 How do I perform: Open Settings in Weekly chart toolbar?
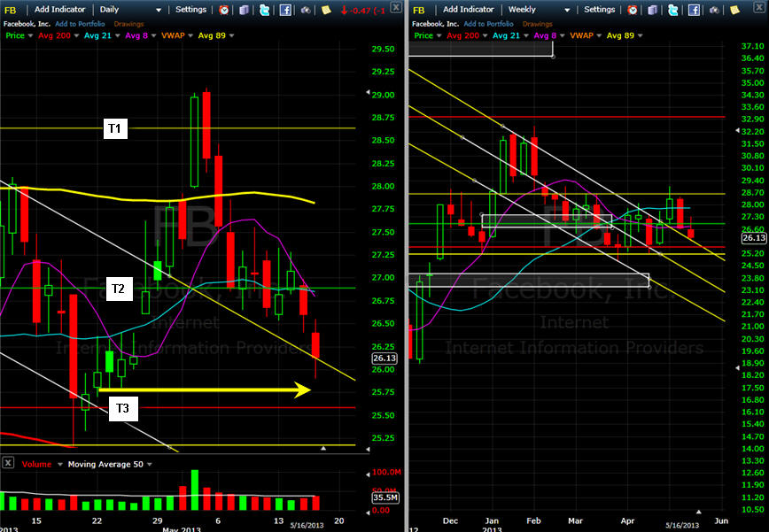point(599,10)
